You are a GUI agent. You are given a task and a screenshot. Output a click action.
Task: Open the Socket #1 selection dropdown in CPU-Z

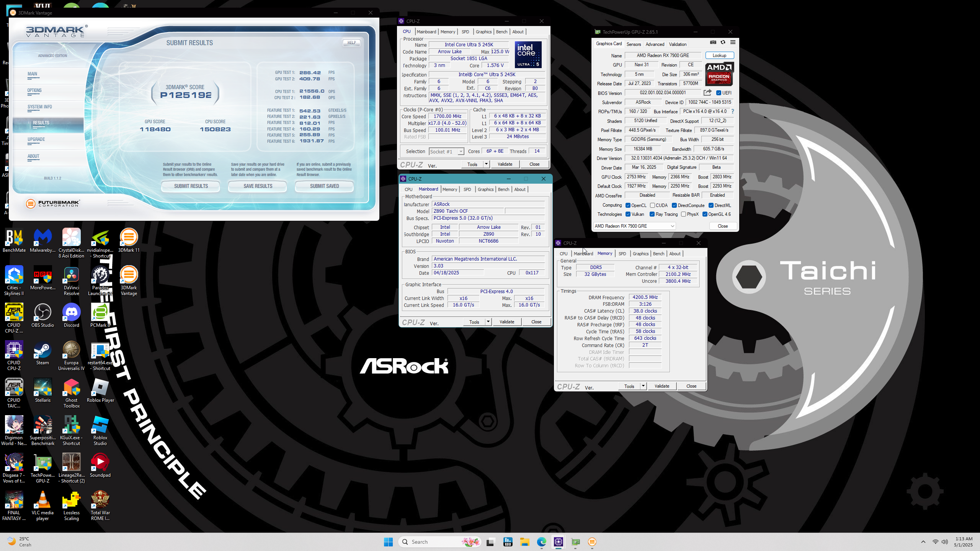[x=446, y=152]
